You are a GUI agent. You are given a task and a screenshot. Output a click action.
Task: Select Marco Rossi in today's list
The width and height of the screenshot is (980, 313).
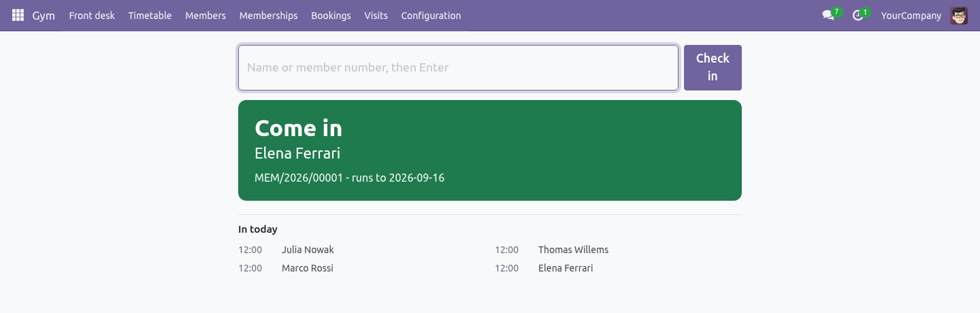pos(308,268)
